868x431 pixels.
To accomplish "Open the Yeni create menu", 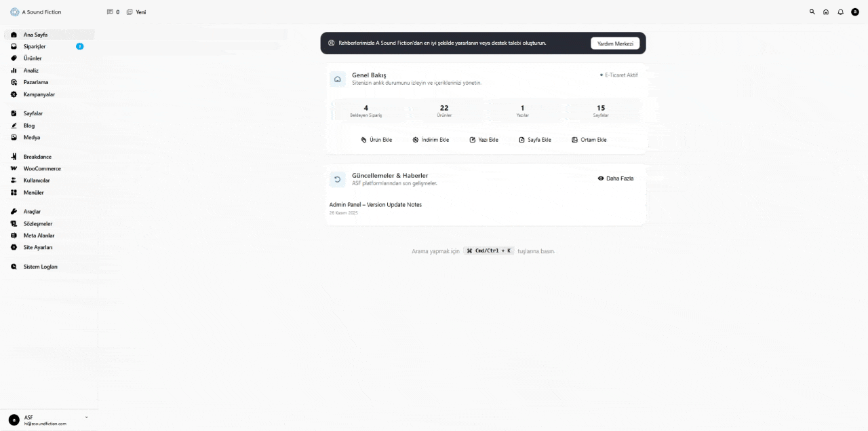I will (x=136, y=12).
